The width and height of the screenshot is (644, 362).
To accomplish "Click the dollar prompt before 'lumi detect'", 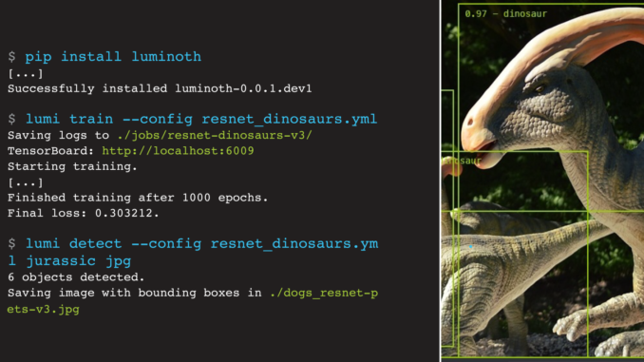I will coord(12,243).
